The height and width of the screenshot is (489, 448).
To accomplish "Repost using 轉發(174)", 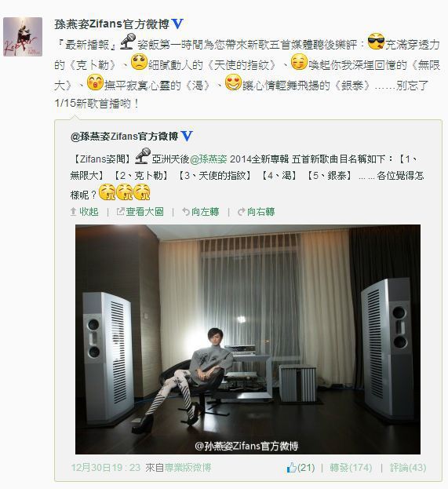I will pyautogui.click(x=351, y=468).
